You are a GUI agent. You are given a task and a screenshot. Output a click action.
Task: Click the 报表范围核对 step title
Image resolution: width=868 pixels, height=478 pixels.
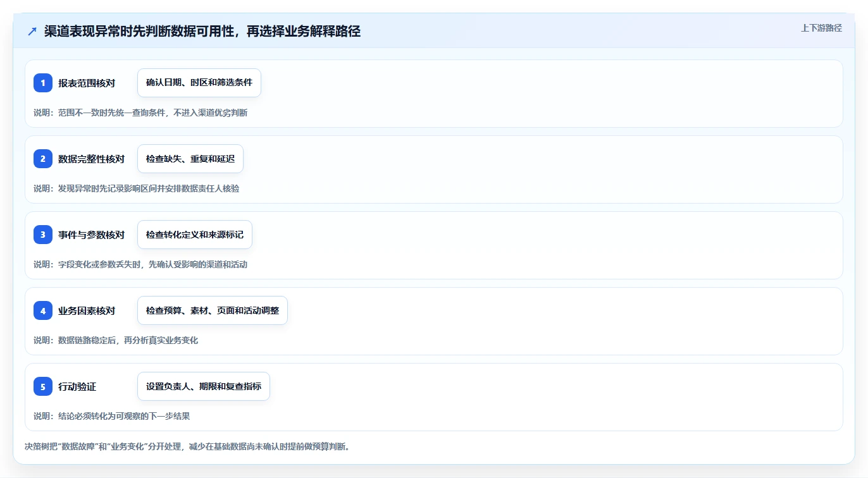(x=87, y=83)
